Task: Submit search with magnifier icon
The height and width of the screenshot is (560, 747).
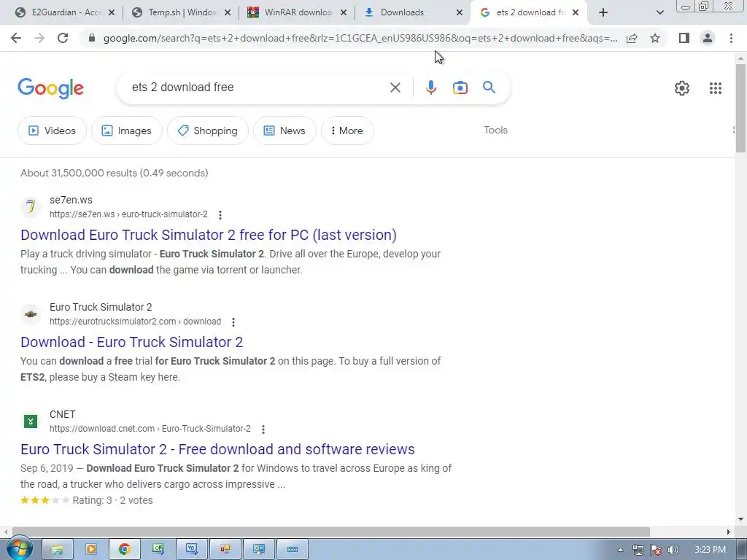Action: [489, 87]
